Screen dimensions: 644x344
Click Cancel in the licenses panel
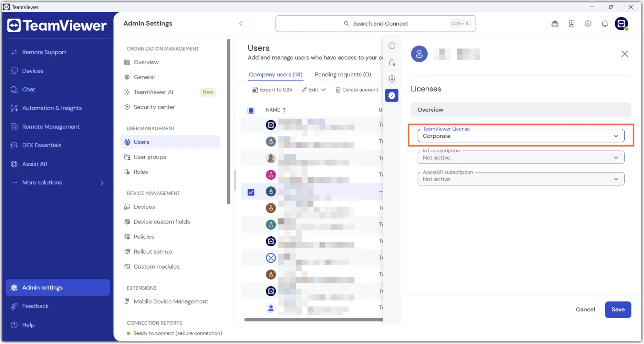[585, 310]
